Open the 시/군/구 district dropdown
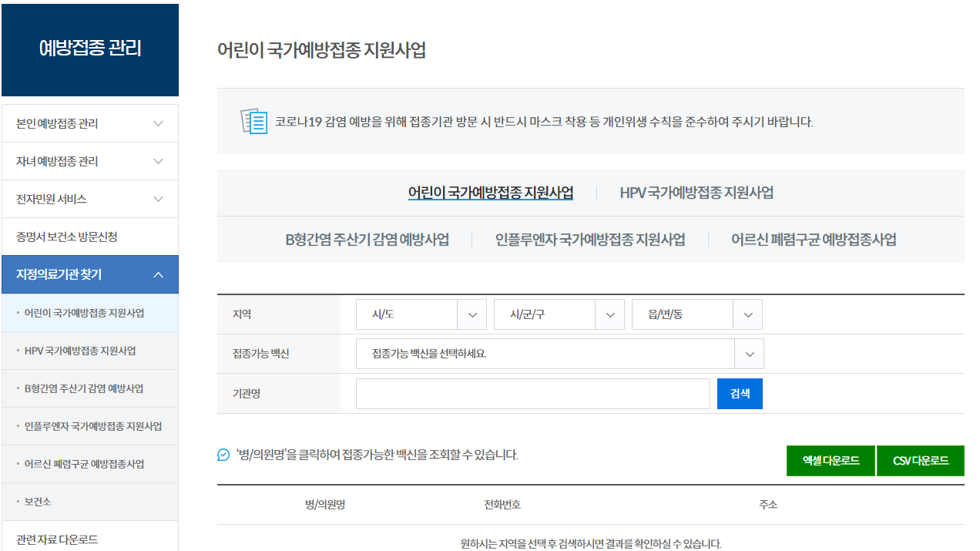980x551 pixels. (559, 314)
